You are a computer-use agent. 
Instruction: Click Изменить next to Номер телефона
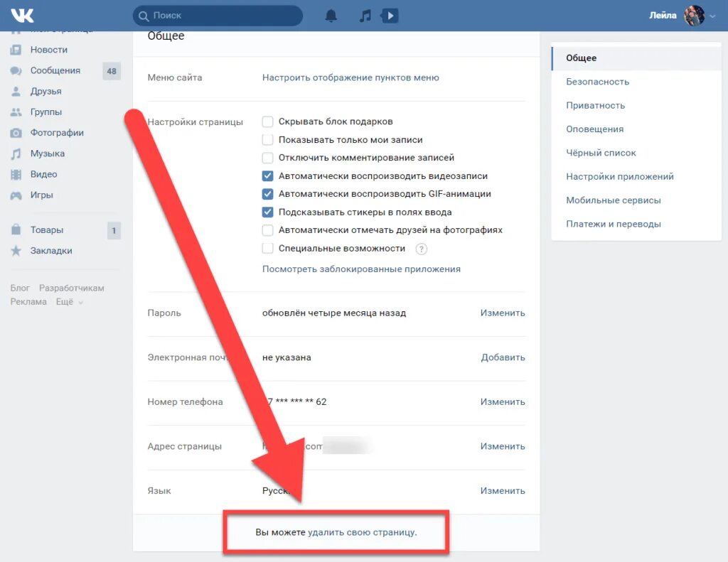pyautogui.click(x=503, y=402)
